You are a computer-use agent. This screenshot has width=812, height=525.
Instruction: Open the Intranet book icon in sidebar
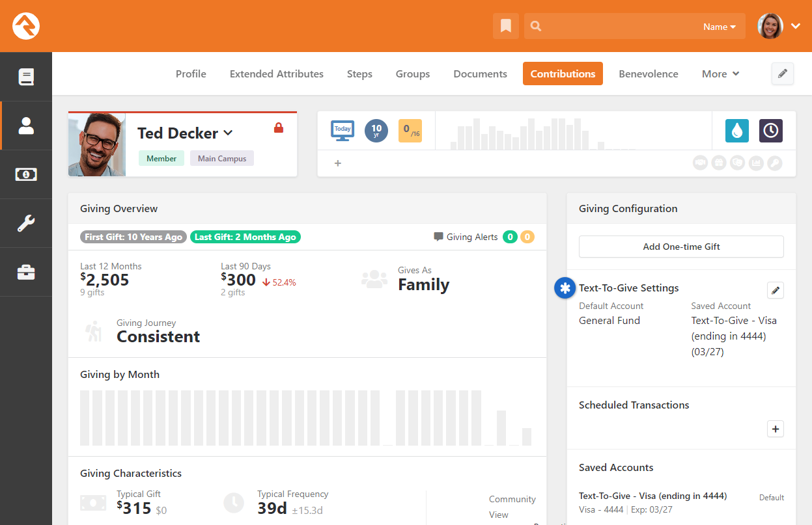[26, 77]
